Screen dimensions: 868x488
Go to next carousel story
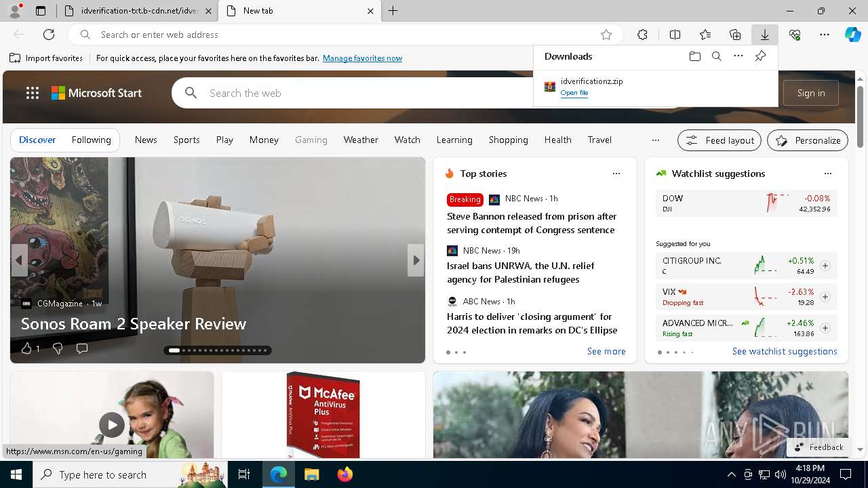click(x=416, y=260)
